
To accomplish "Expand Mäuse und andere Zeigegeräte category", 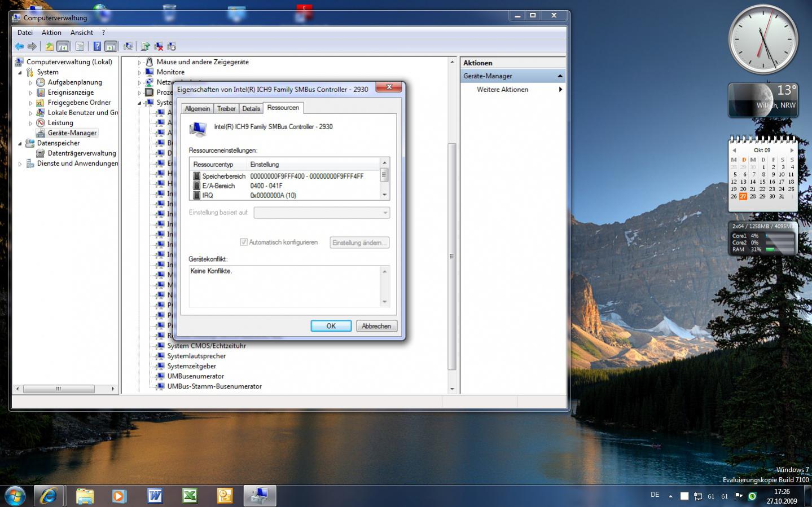I will pyautogui.click(x=139, y=63).
